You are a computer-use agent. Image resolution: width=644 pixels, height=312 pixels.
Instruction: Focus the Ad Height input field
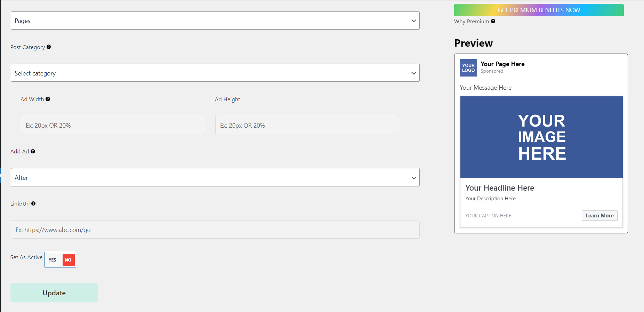307,125
